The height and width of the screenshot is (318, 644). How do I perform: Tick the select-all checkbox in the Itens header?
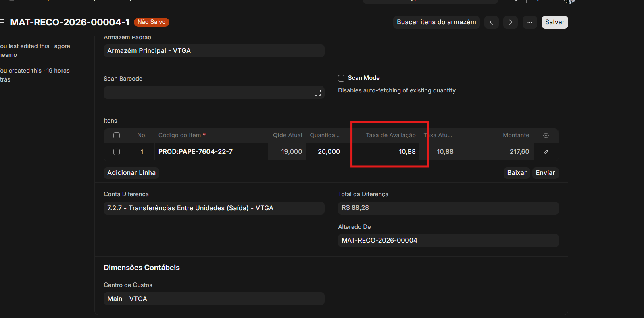pyautogui.click(x=117, y=136)
